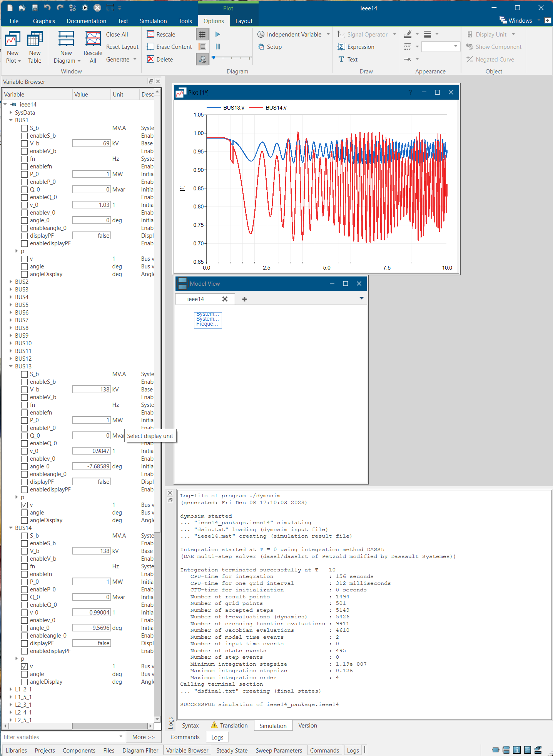Click the Rescale All icon
This screenshot has height=756, width=553.
coord(93,39)
